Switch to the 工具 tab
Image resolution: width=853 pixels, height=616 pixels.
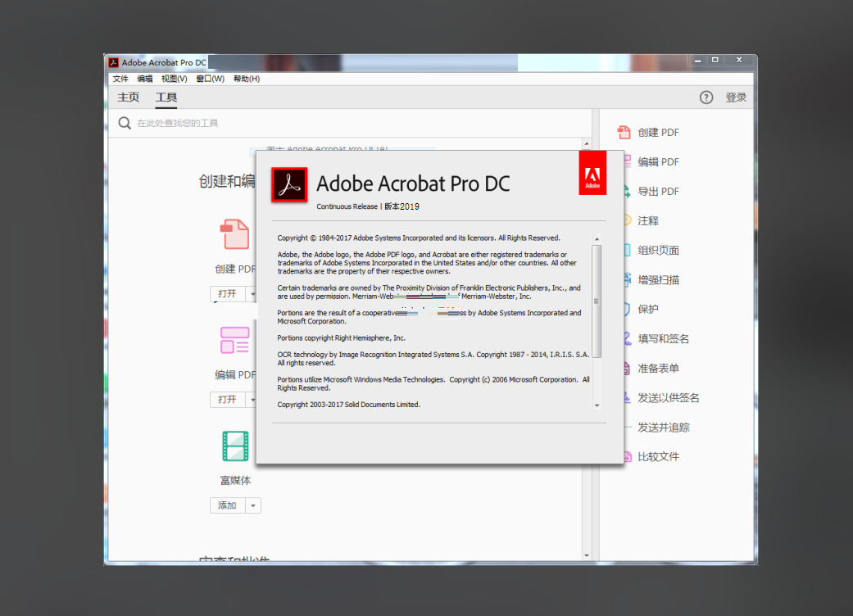point(166,97)
